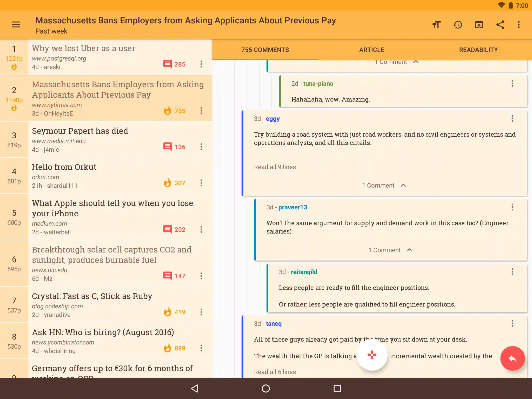
Task: Read all 9 lines of eggy's comment
Action: (x=275, y=167)
